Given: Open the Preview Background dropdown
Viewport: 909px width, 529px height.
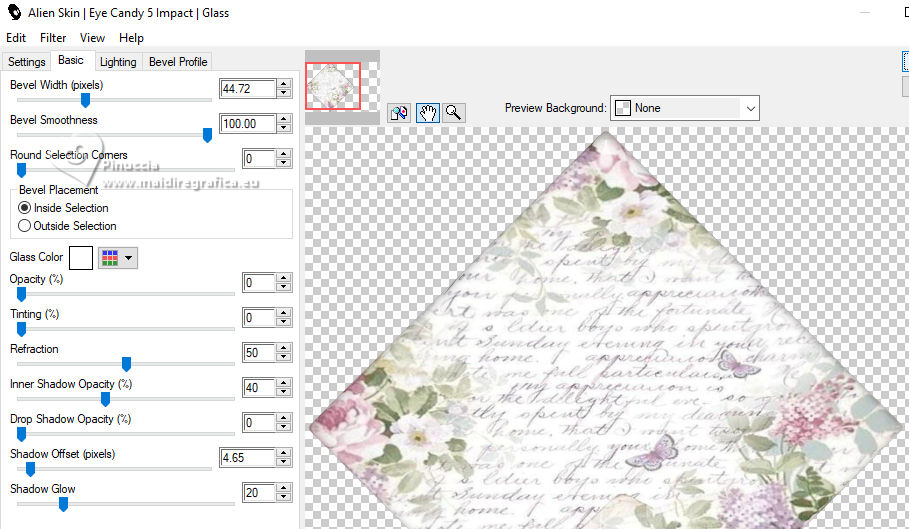Looking at the screenshot, I should coord(685,108).
